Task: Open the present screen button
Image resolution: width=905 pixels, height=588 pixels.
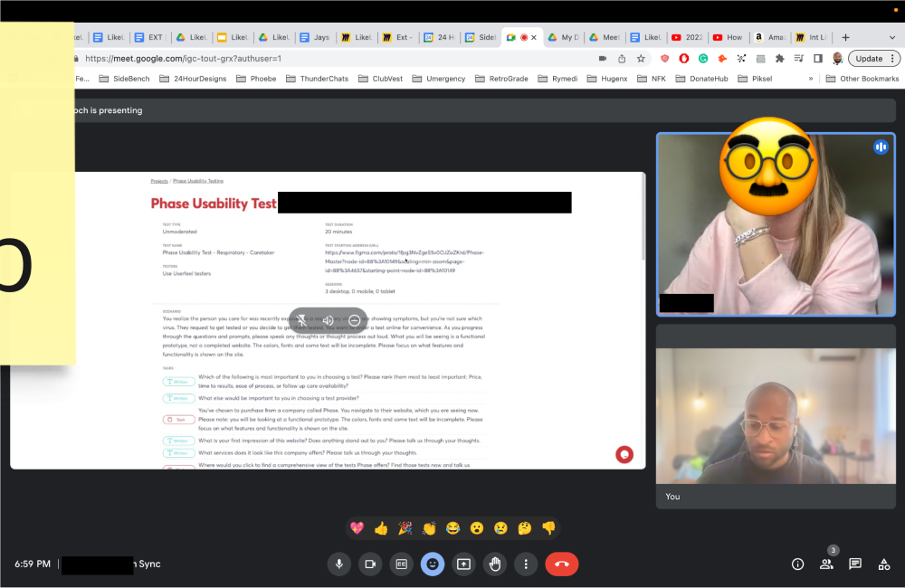Action: tap(463, 564)
